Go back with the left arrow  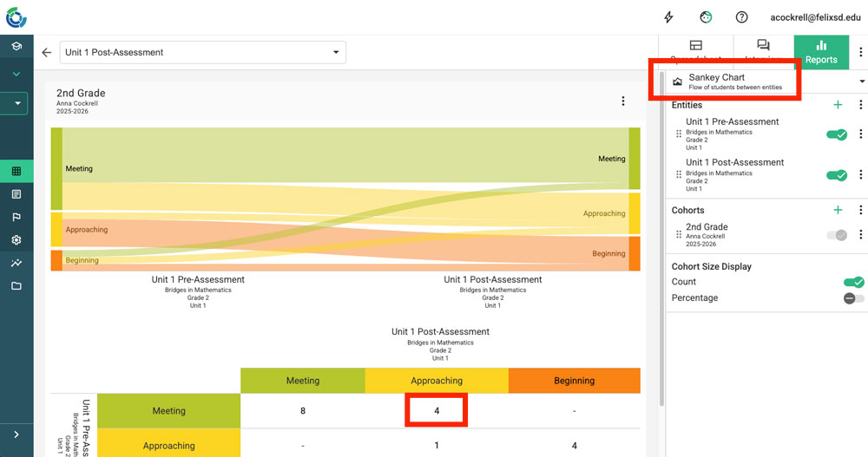click(47, 53)
